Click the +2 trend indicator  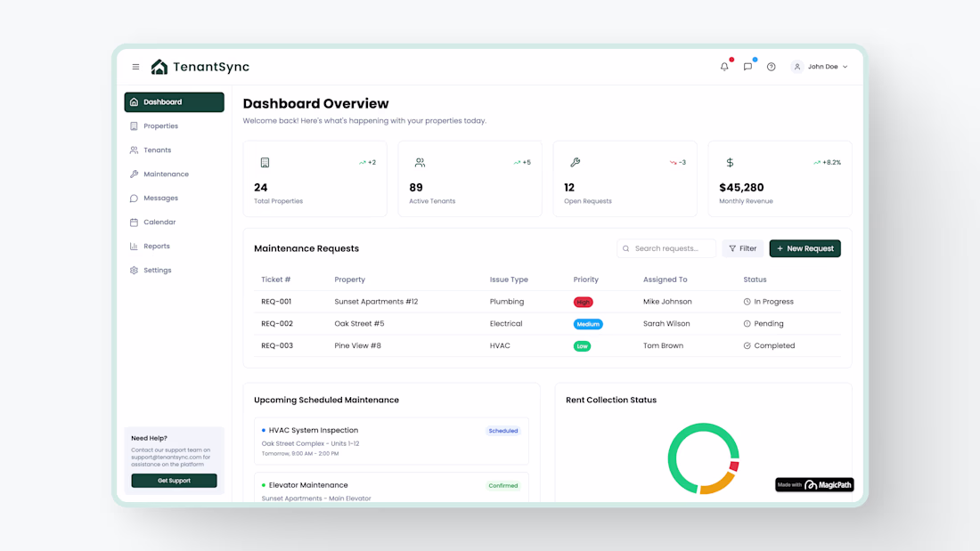click(x=367, y=162)
